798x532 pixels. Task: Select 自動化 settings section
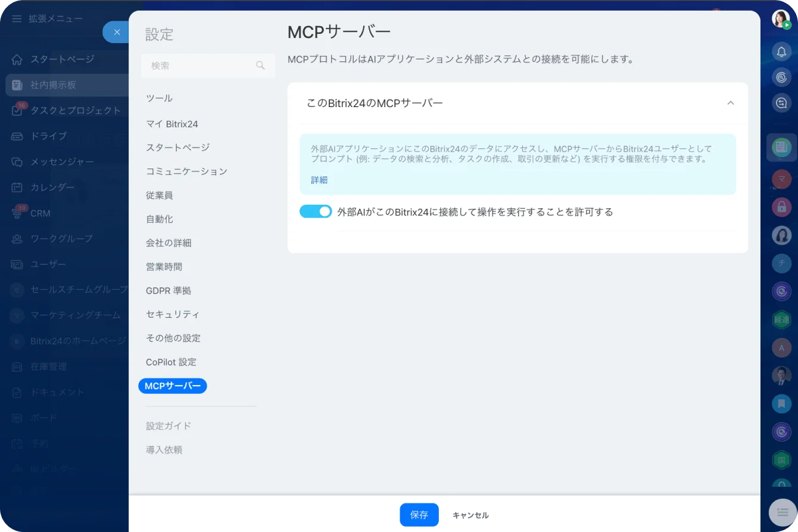(160, 219)
